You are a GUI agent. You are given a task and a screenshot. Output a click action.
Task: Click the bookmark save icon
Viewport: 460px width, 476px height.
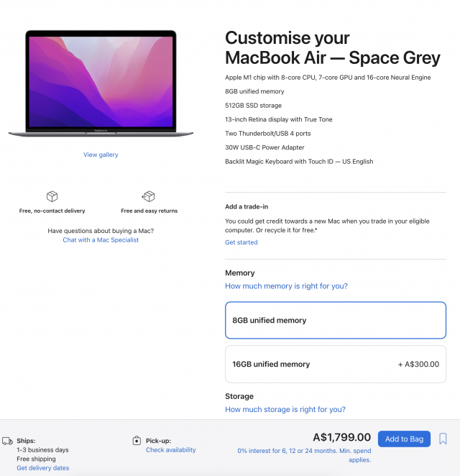(x=443, y=439)
